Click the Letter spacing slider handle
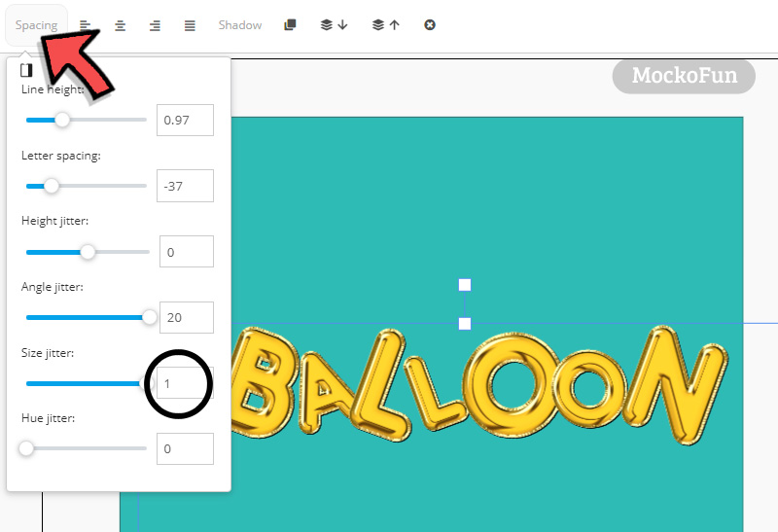 tap(52, 186)
